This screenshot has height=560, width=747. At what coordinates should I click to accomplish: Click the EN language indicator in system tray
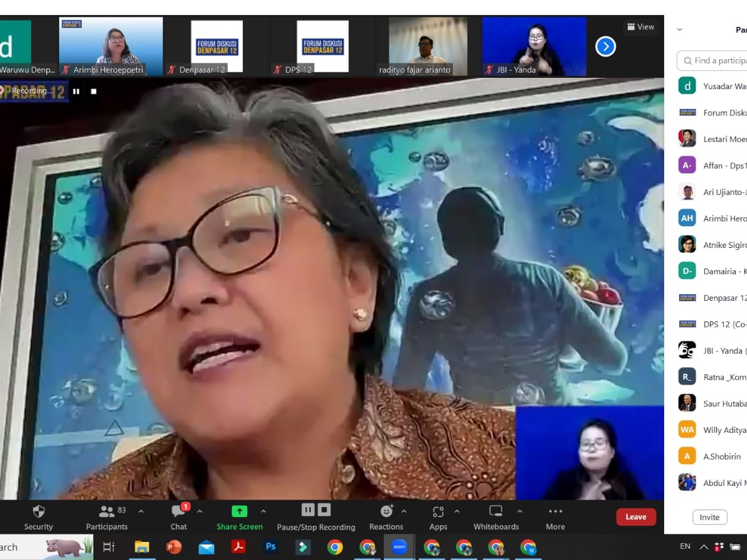(684, 546)
